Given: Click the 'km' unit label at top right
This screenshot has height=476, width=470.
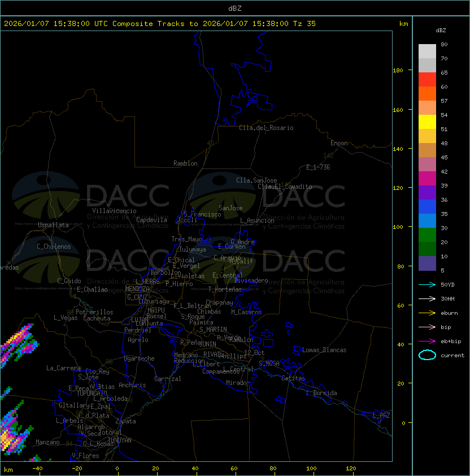Looking at the screenshot, I should [x=403, y=24].
